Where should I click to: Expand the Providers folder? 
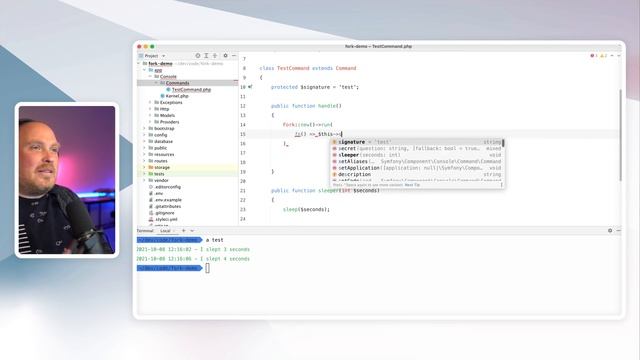(x=150, y=122)
